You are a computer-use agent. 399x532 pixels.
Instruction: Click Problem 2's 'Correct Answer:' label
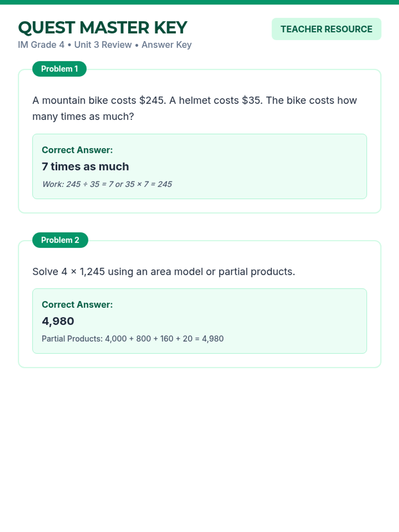point(77,305)
